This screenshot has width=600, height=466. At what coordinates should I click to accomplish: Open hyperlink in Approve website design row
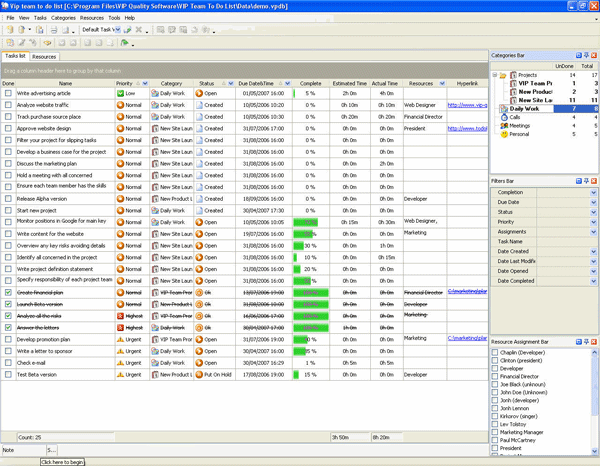(x=466, y=128)
